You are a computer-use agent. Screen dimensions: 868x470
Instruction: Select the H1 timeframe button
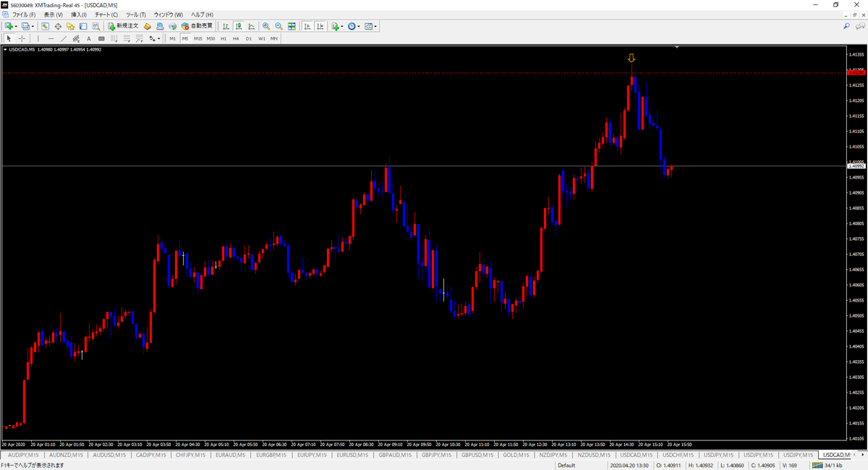point(224,38)
